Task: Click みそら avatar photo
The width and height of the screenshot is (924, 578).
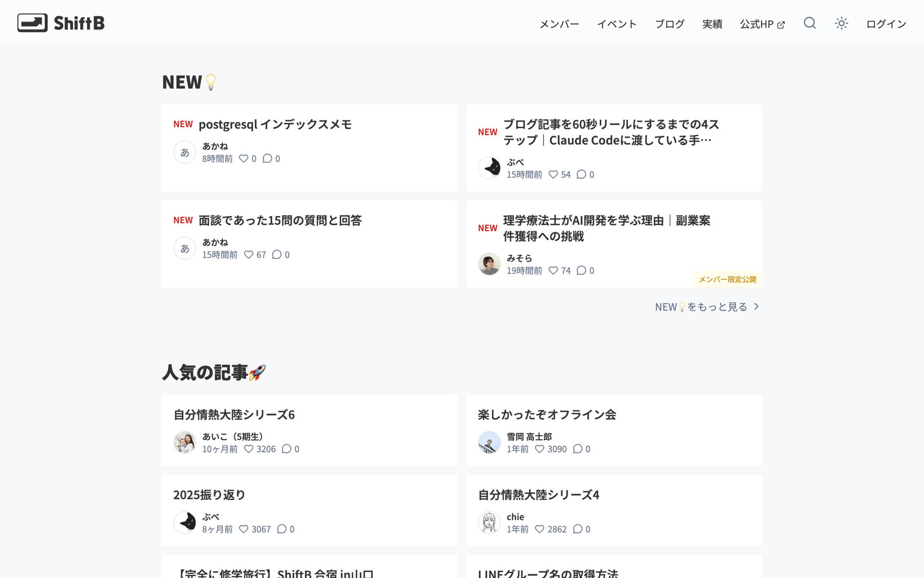Action: click(489, 264)
